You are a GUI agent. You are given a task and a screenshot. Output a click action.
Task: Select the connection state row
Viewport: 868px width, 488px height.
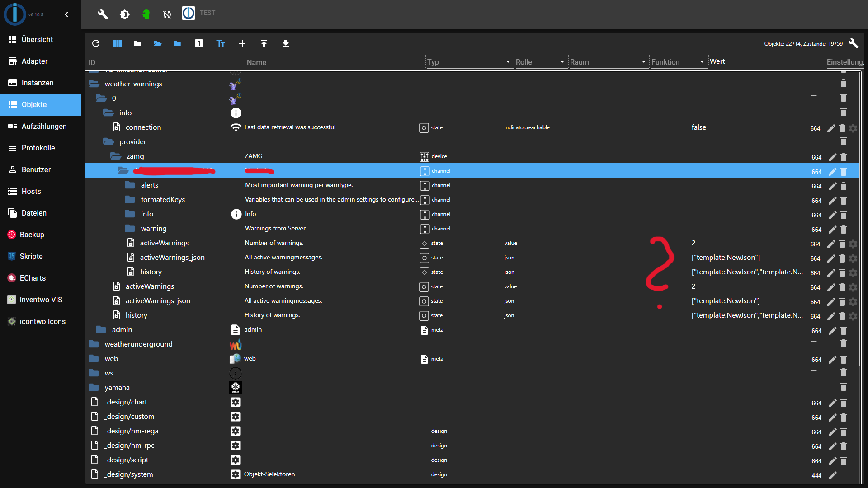(x=472, y=127)
